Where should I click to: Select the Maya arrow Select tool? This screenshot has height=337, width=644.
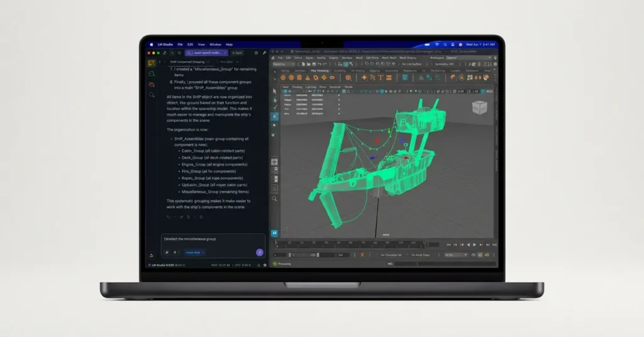pos(275,92)
